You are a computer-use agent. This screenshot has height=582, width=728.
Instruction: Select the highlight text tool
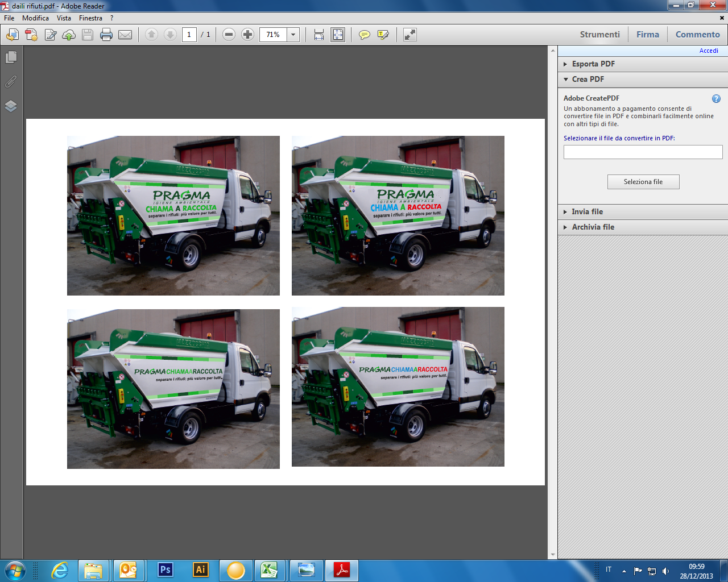[383, 35]
